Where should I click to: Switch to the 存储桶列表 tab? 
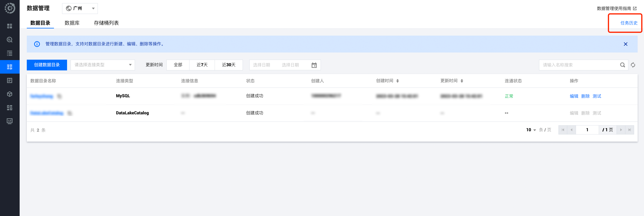click(x=106, y=23)
